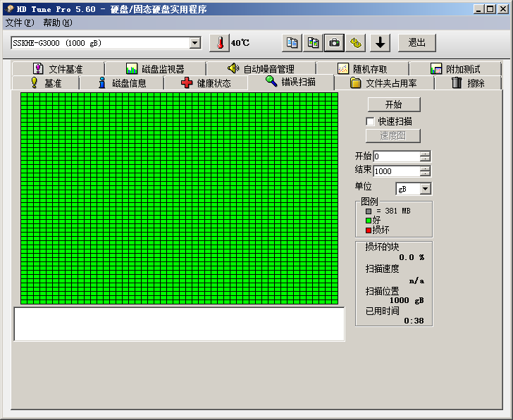The image size is (513, 420).
Task: Enable the 快速扫描 checkbox
Action: point(370,121)
